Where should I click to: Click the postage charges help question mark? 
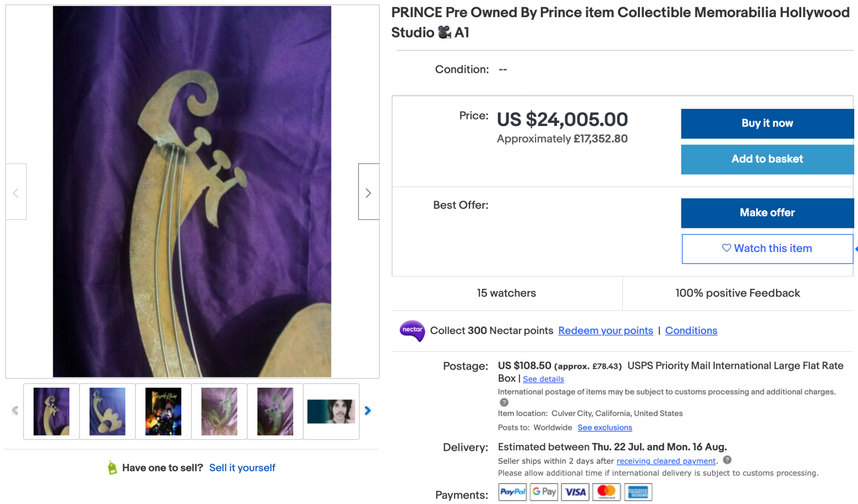(504, 403)
